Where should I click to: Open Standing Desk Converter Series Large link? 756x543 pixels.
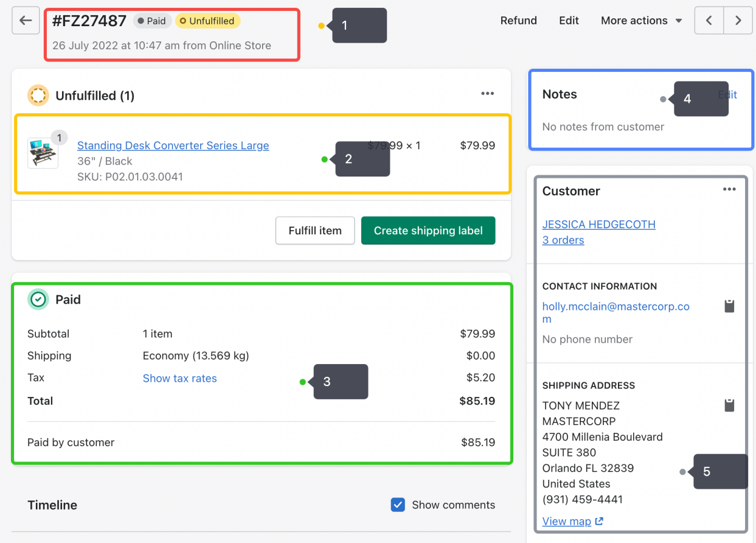pyautogui.click(x=173, y=145)
